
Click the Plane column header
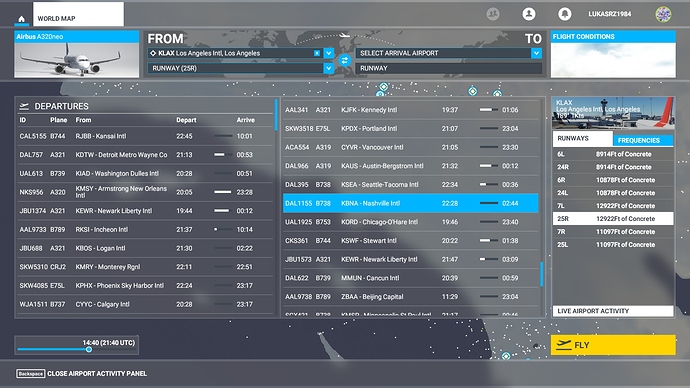[59, 120]
